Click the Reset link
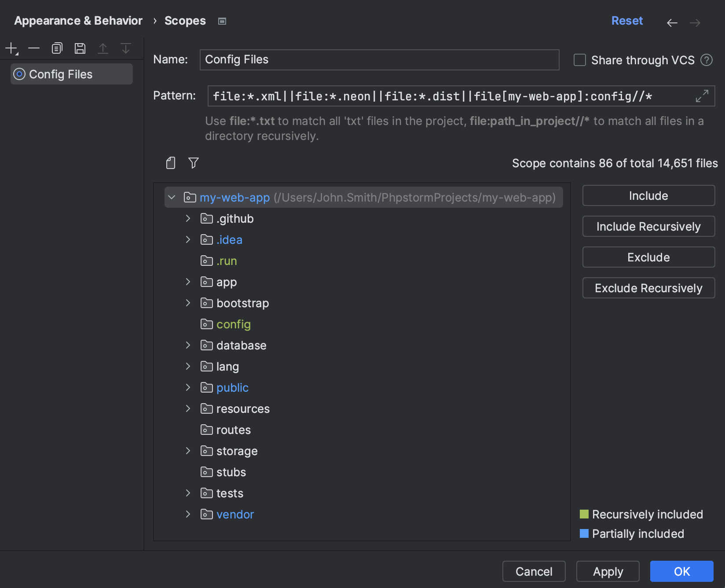The height and width of the screenshot is (588, 725). click(627, 21)
